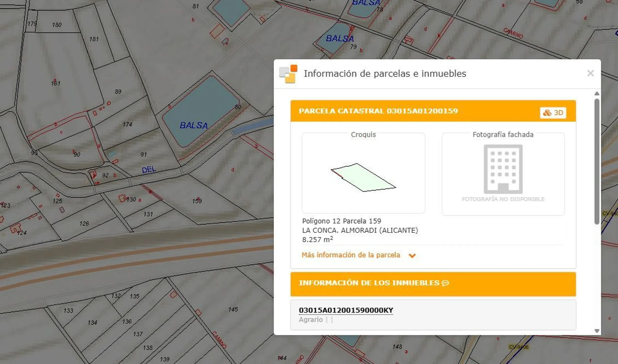Close the parcel information dialog
The height and width of the screenshot is (364, 618).
(590, 73)
